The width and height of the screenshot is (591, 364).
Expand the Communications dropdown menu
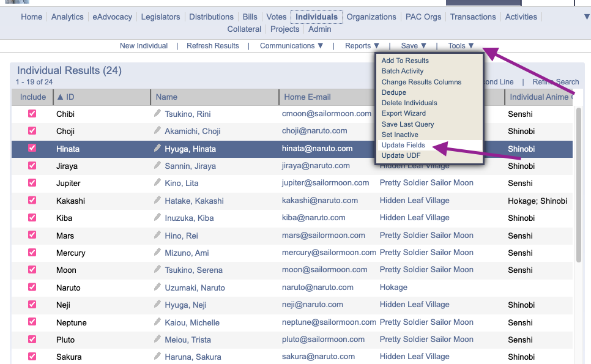point(291,46)
